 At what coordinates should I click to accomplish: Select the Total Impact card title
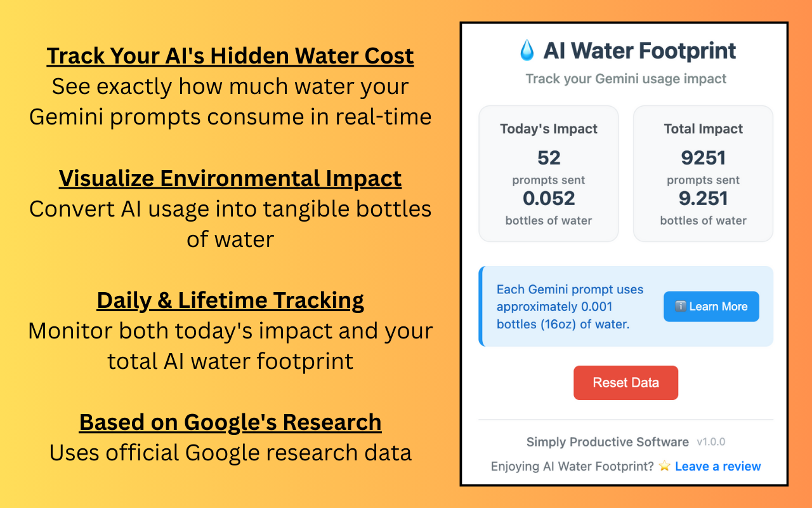703,129
